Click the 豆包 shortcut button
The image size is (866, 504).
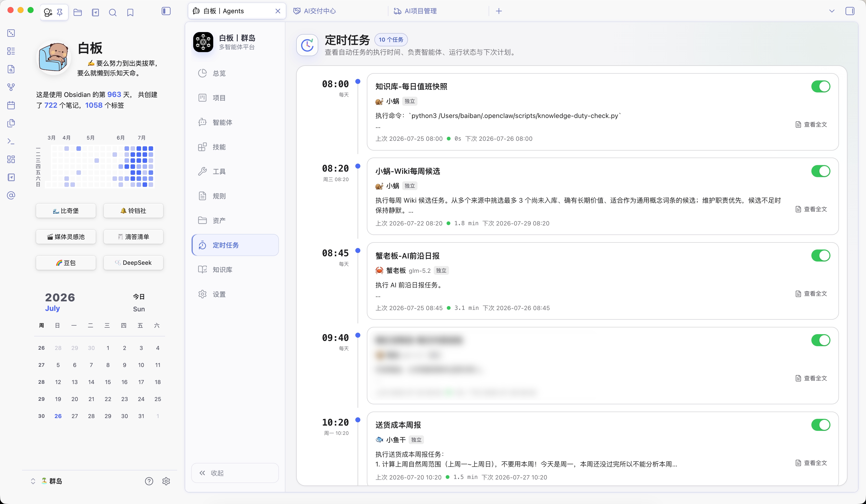click(x=66, y=263)
